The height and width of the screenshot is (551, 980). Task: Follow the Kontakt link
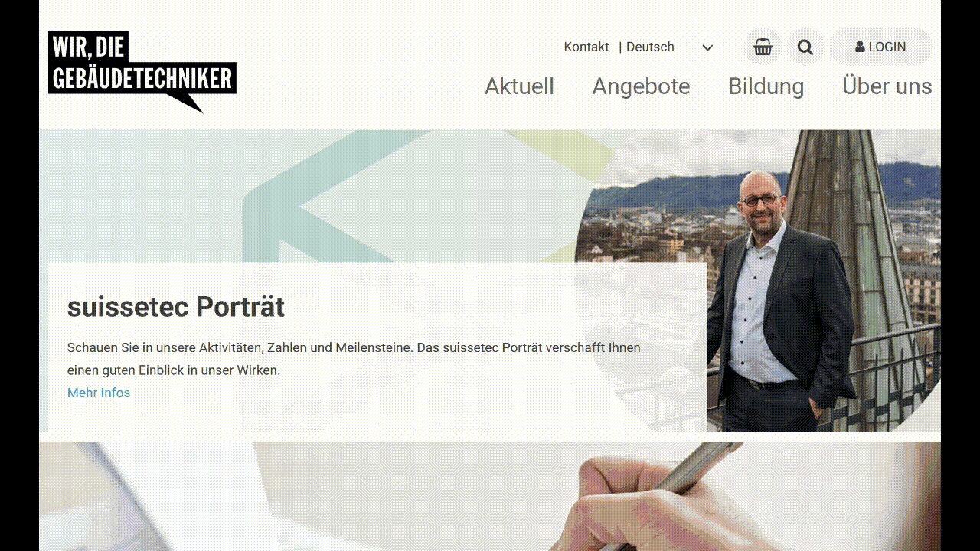(586, 47)
